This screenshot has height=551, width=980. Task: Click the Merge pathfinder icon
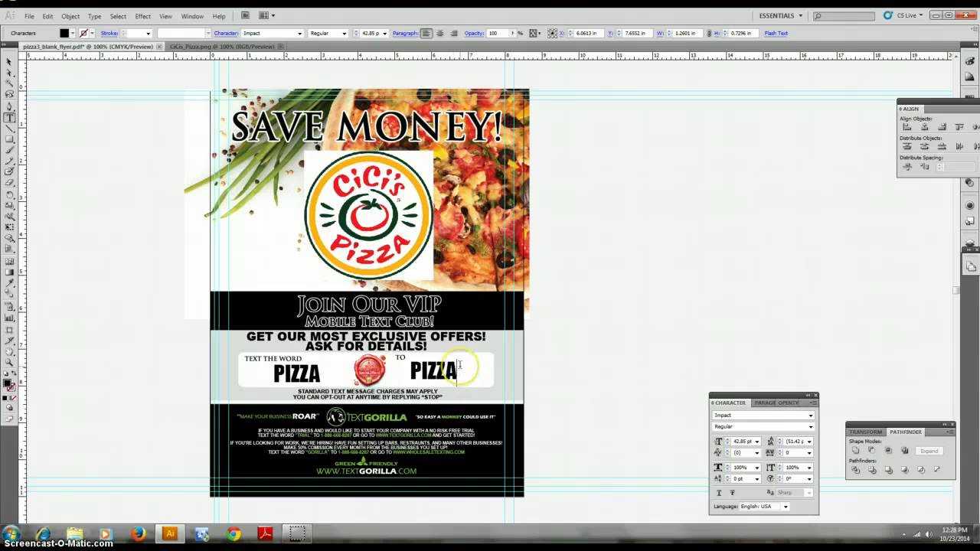click(x=889, y=470)
